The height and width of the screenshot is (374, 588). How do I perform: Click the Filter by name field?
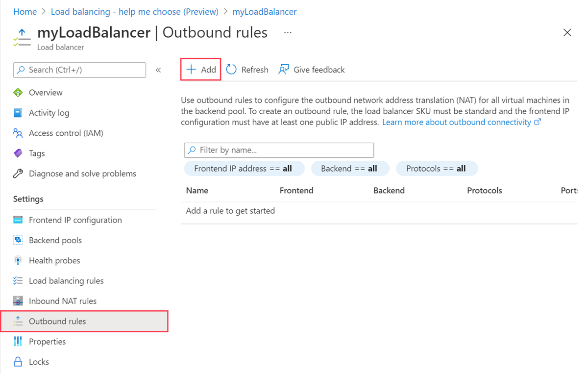(279, 150)
